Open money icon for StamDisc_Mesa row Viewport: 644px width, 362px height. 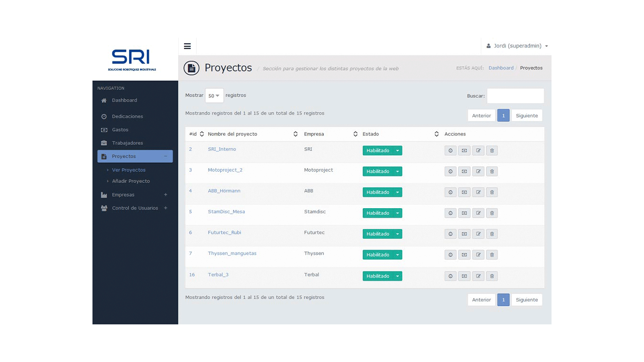coord(464,213)
